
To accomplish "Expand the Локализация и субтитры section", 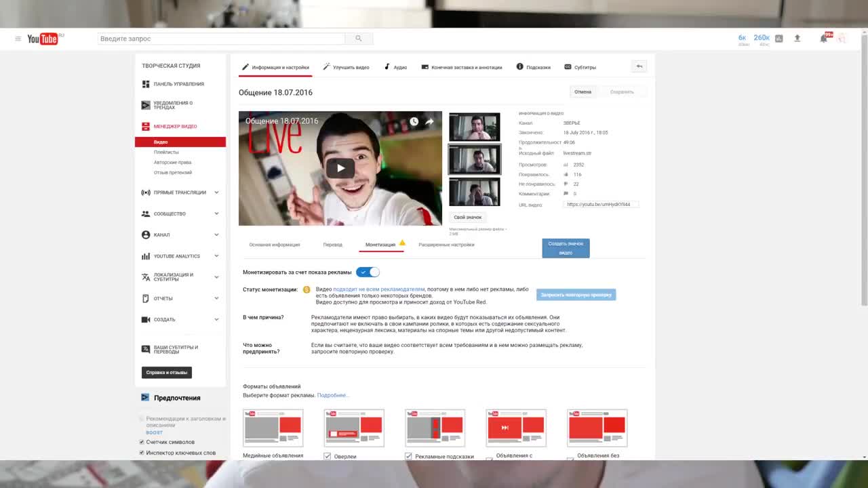I will coord(217,277).
